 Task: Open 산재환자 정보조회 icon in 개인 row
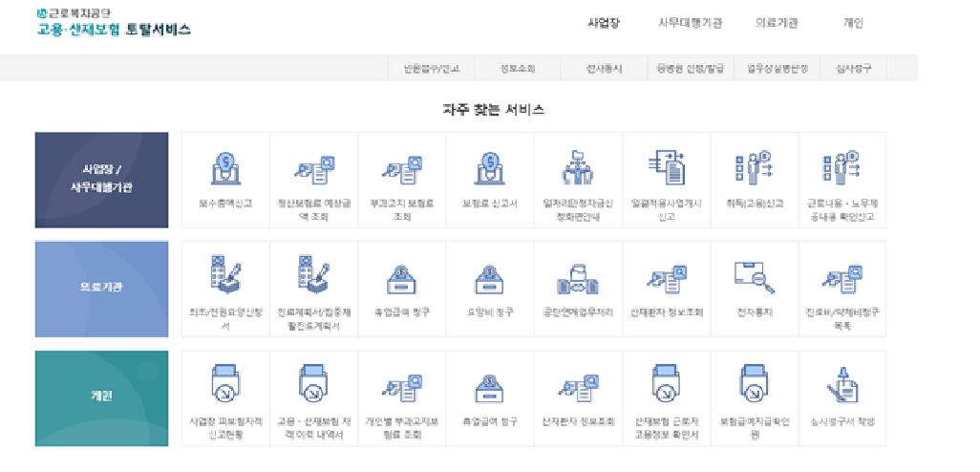tap(578, 388)
